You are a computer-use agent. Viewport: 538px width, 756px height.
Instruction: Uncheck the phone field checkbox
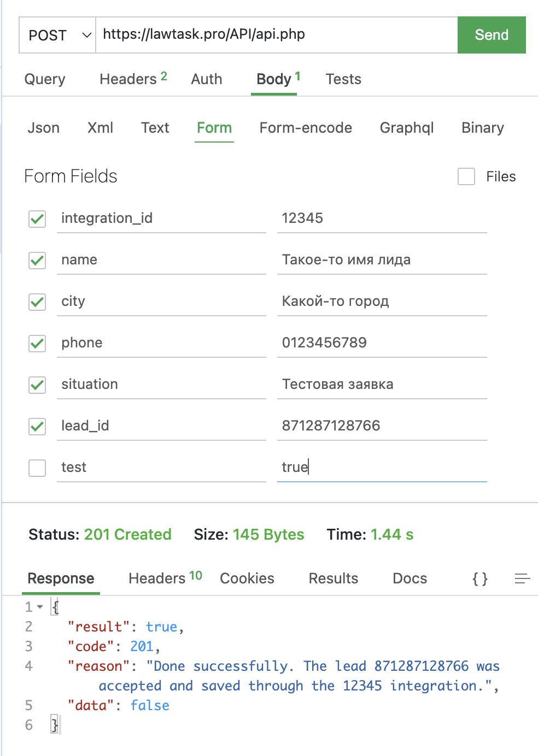pyautogui.click(x=37, y=344)
